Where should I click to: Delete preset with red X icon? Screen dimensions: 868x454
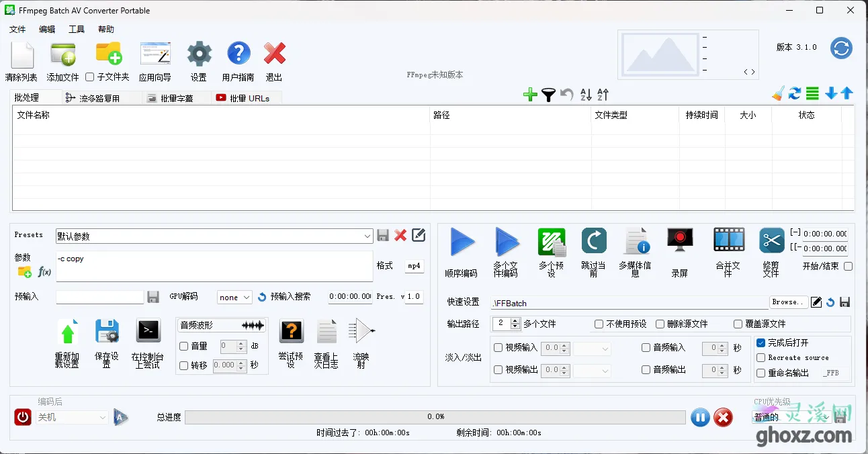[x=400, y=235]
